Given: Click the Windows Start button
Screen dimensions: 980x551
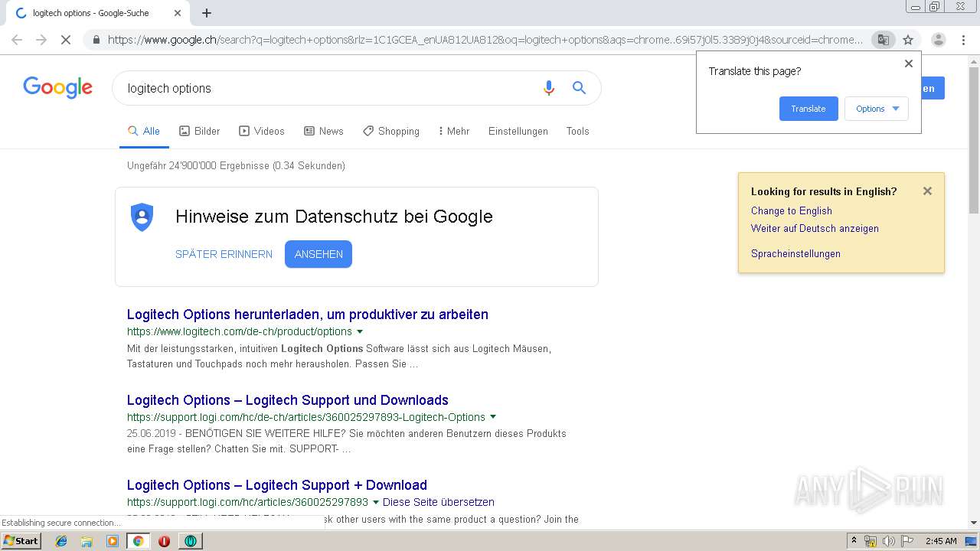Looking at the screenshot, I should click(x=21, y=541).
